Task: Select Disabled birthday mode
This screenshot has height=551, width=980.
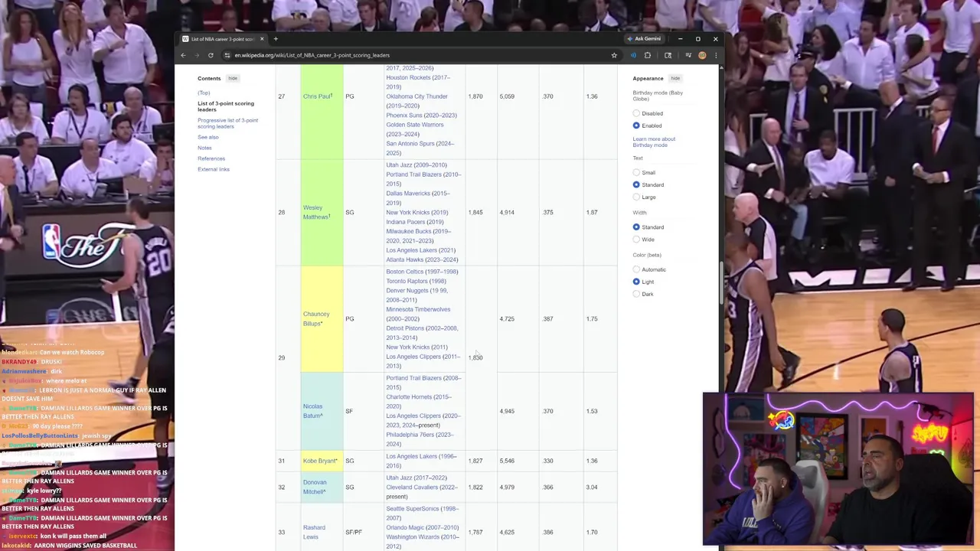Action: click(x=636, y=113)
